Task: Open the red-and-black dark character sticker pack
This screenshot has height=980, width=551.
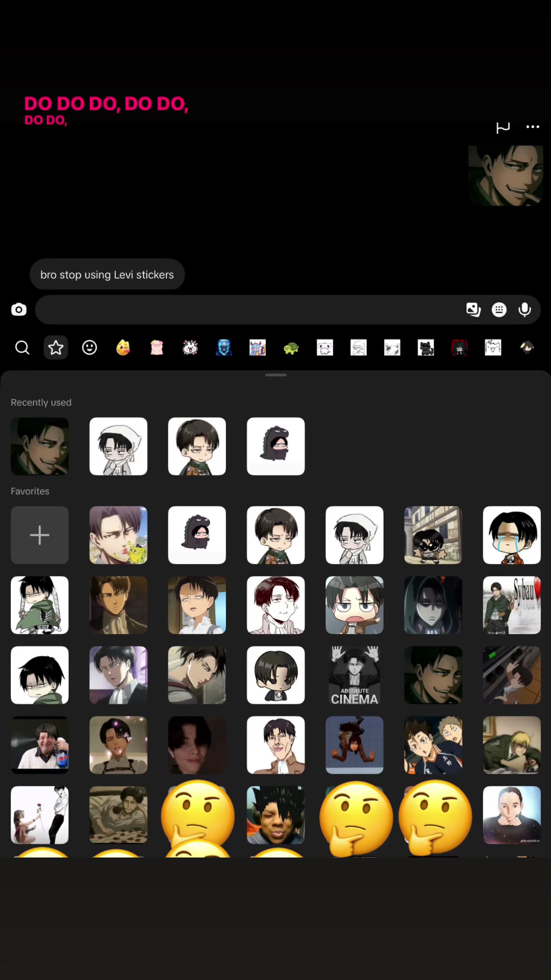Action: pyautogui.click(x=460, y=348)
